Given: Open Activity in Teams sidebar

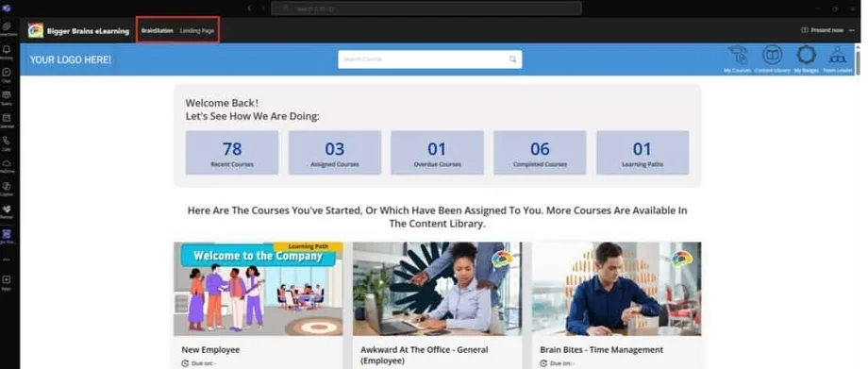Looking at the screenshot, I should point(7,52).
